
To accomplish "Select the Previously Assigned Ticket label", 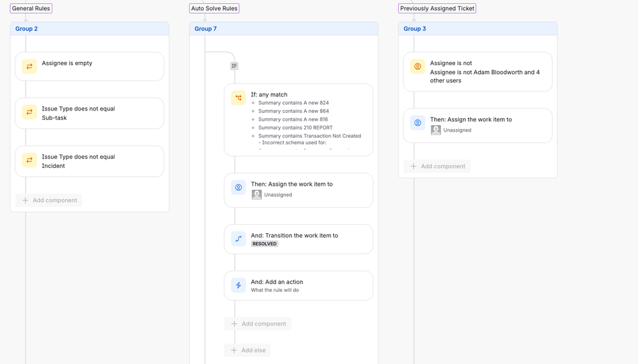I will point(437,8).
